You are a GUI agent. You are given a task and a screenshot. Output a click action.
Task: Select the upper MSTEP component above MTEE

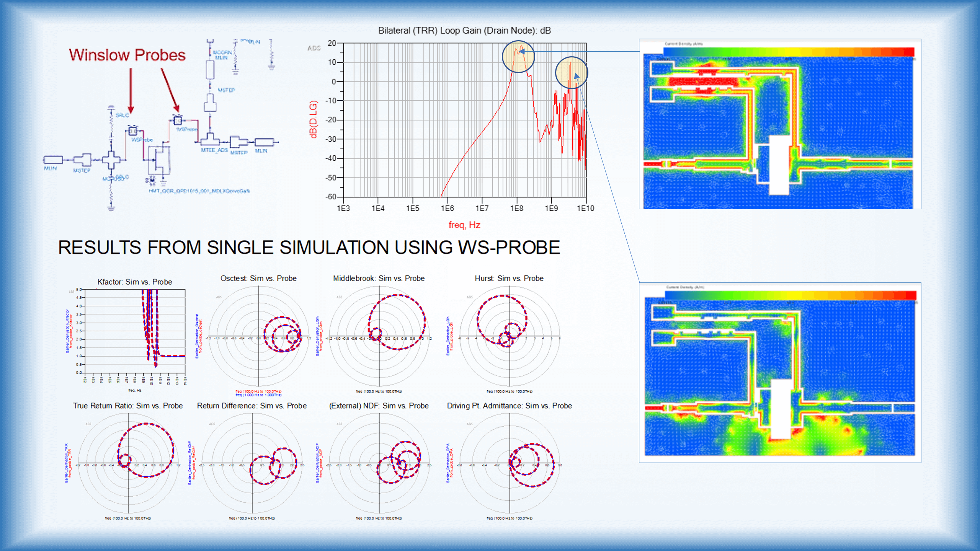(210, 103)
